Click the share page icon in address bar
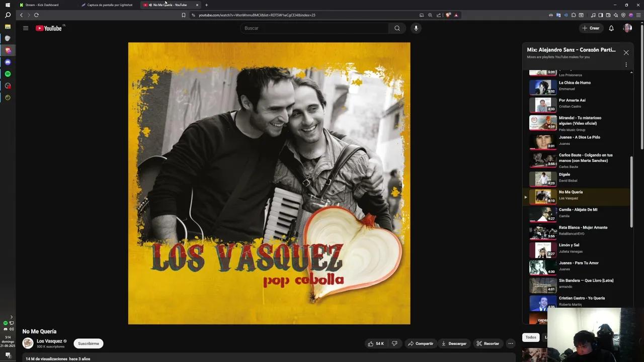Viewport: 644px width, 362px height. click(439, 15)
